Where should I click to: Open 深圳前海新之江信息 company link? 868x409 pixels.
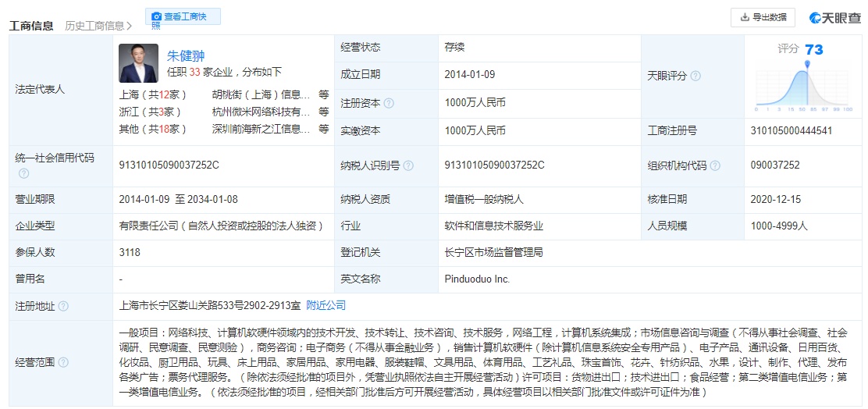(x=261, y=129)
